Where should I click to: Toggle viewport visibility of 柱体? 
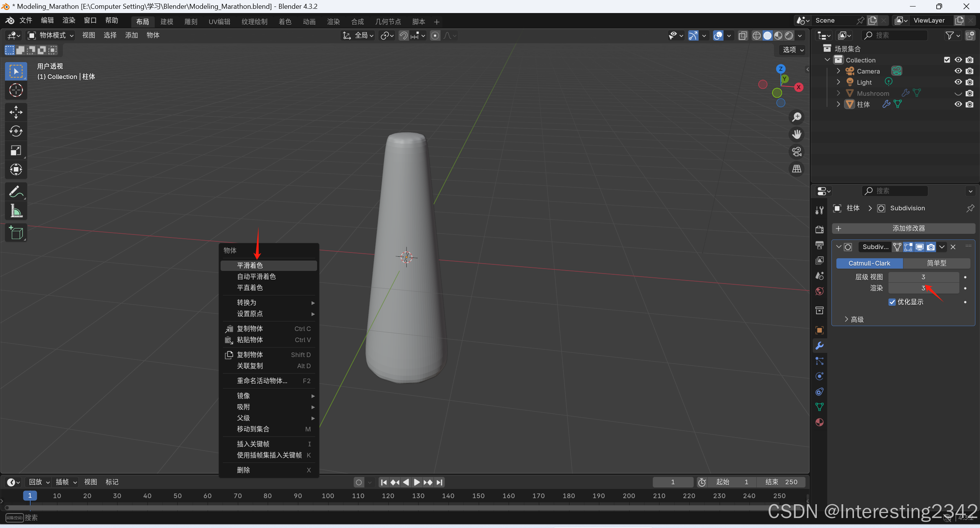(x=958, y=104)
